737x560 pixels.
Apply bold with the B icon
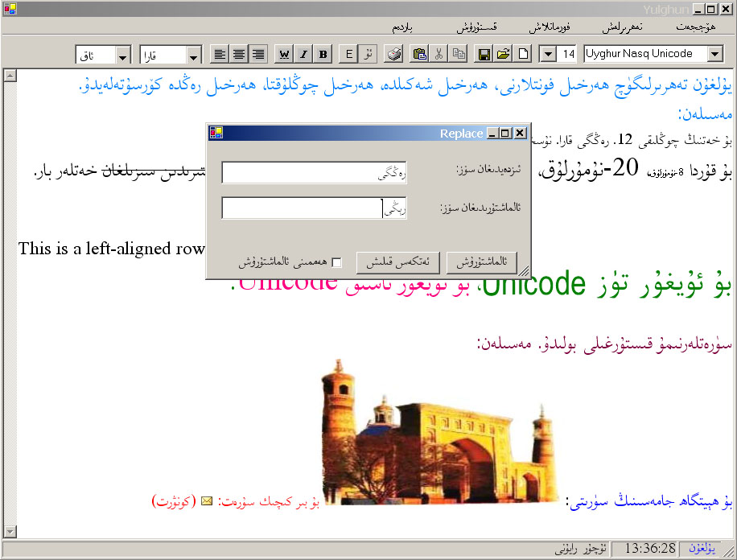(x=323, y=55)
